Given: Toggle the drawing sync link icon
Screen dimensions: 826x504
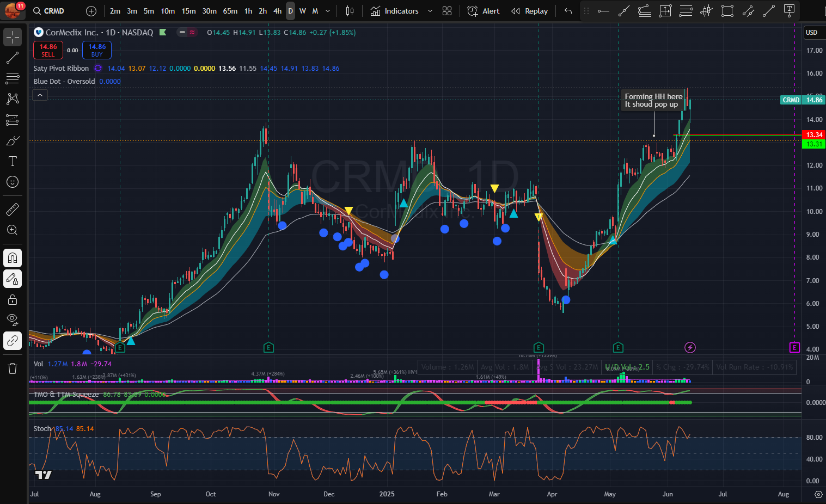Looking at the screenshot, I should pos(13,341).
